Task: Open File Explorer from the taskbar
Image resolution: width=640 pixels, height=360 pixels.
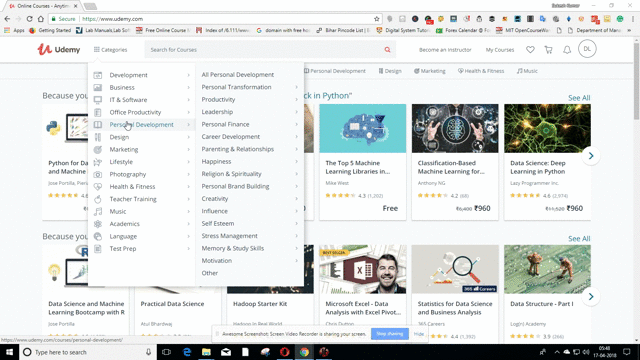Action: (x=206, y=352)
